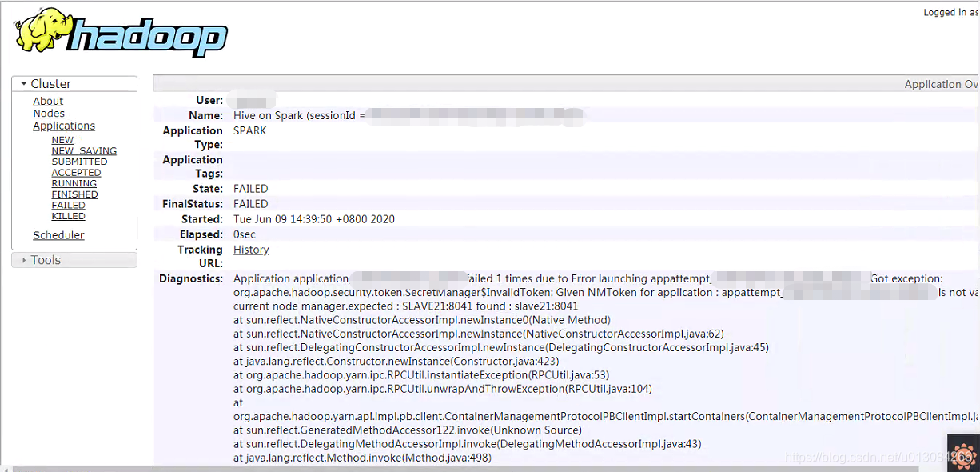Open the Applications link

[x=64, y=126]
